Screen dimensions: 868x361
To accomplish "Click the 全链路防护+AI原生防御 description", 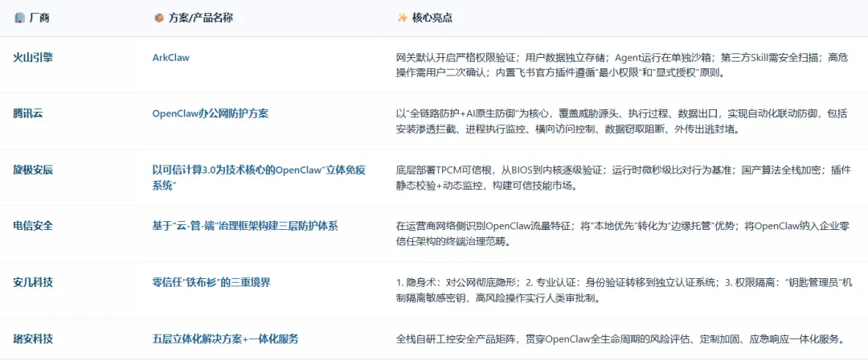I will point(622,121).
